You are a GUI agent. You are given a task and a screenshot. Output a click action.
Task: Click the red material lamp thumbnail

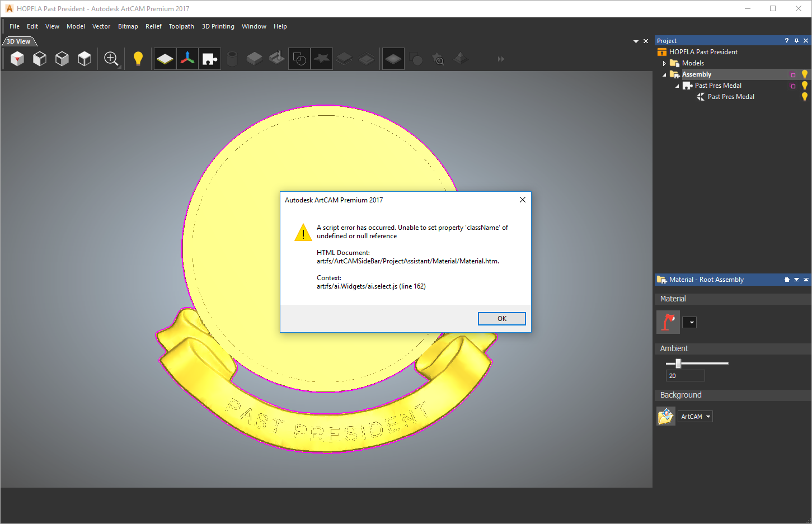pyautogui.click(x=668, y=322)
